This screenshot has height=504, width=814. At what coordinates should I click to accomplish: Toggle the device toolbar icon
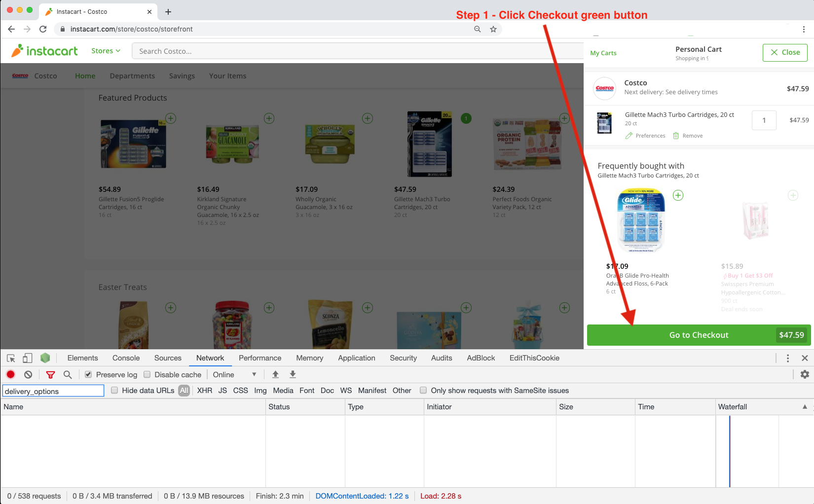pos(28,358)
